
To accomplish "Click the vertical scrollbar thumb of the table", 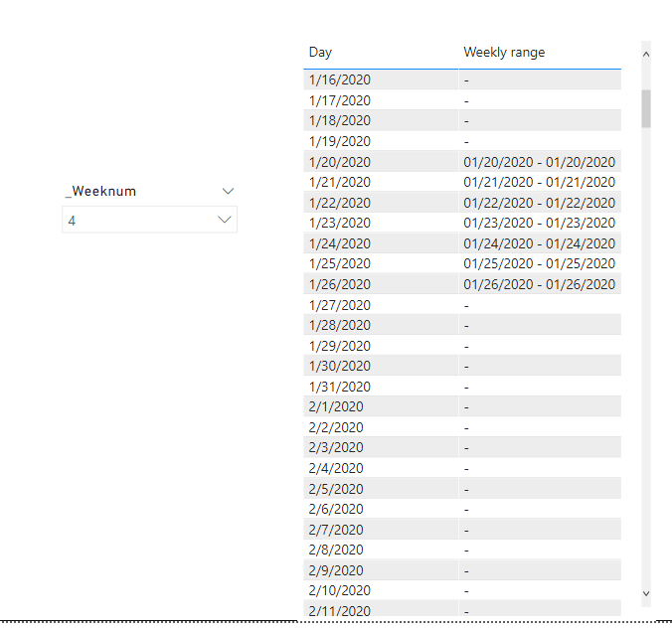I will coord(646,108).
